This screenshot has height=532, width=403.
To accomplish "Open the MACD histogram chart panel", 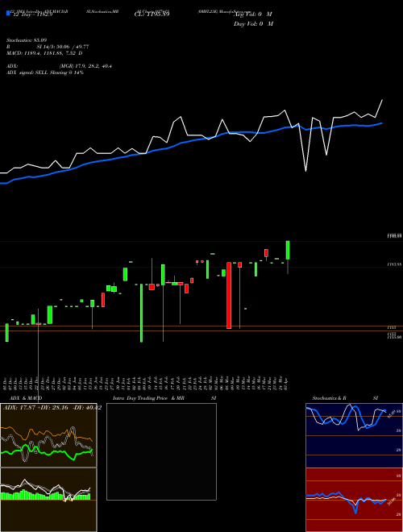I will 48,500.
